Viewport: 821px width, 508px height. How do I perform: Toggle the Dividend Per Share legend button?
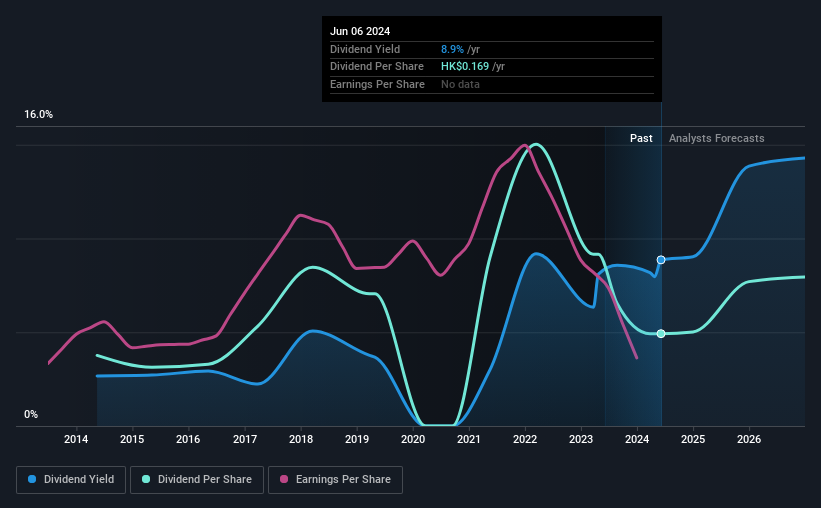(197, 480)
